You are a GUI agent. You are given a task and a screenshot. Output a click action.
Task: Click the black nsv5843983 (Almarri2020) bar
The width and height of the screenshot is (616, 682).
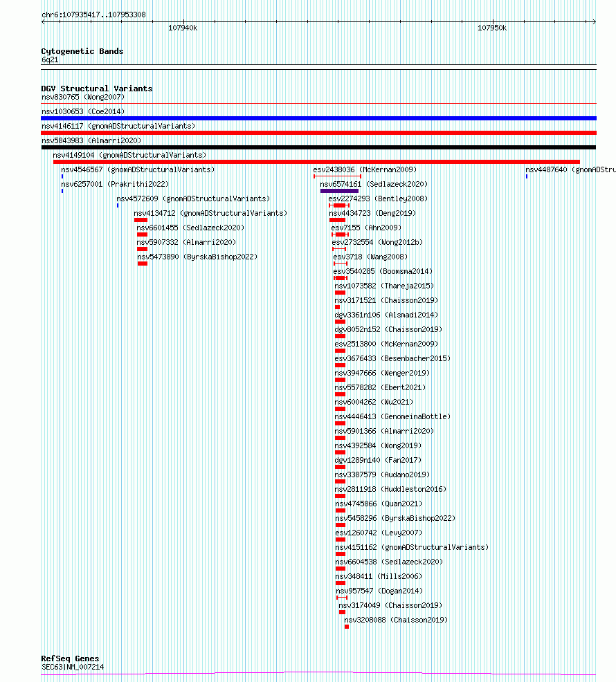pyautogui.click(x=318, y=147)
